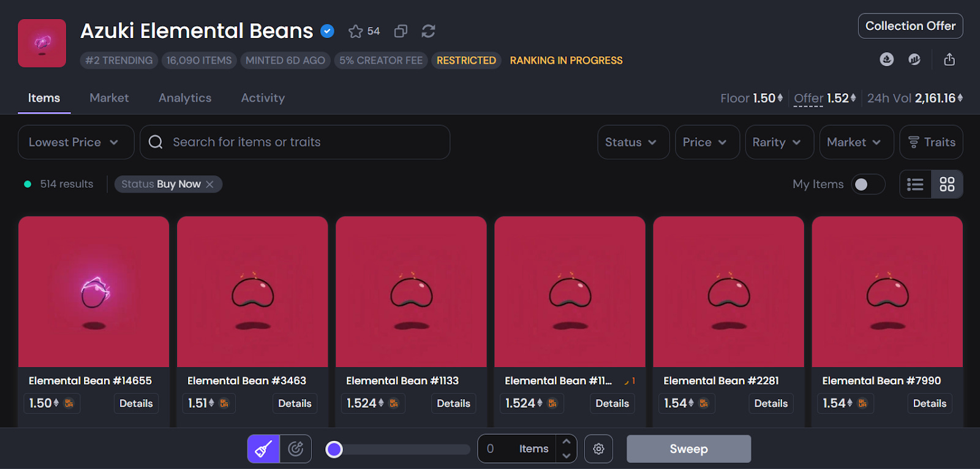Viewport: 980px width, 469px height.
Task: Click Details on Elemental Bean #14655
Action: pos(136,403)
